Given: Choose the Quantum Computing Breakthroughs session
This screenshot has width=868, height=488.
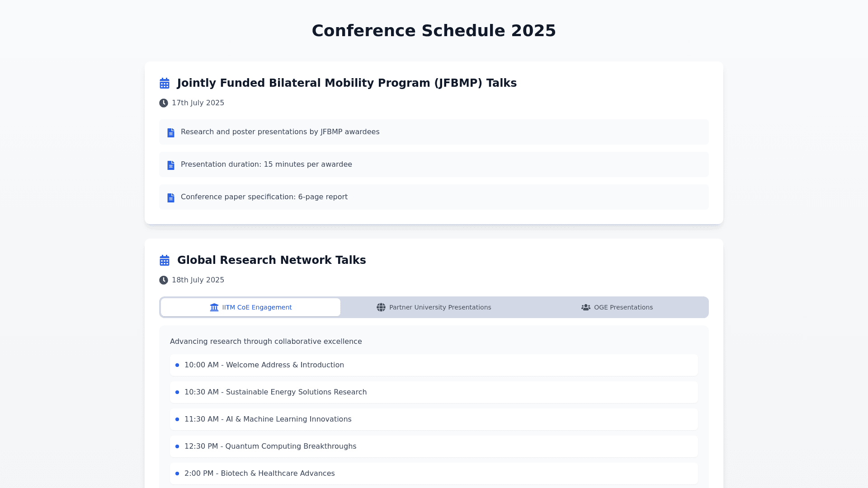Looking at the screenshot, I should tap(270, 446).
